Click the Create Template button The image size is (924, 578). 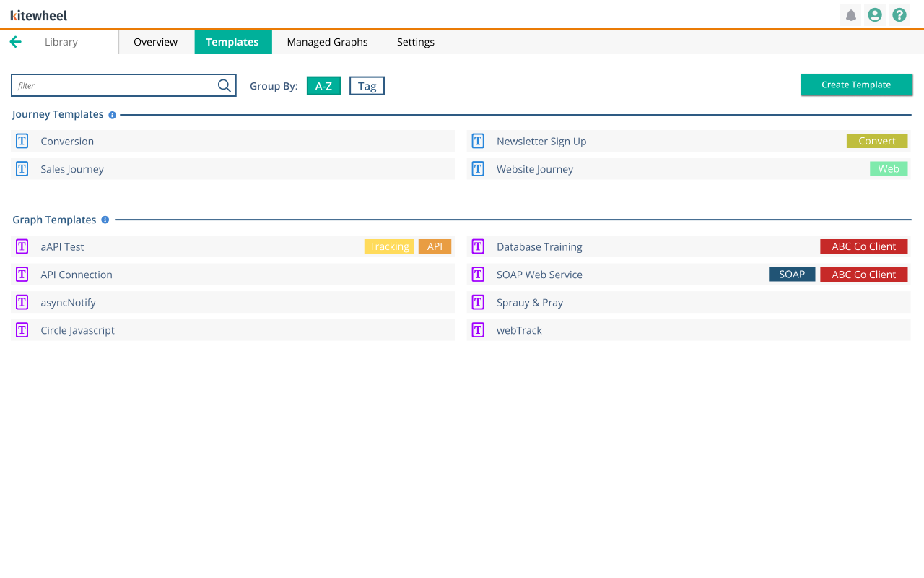point(856,85)
